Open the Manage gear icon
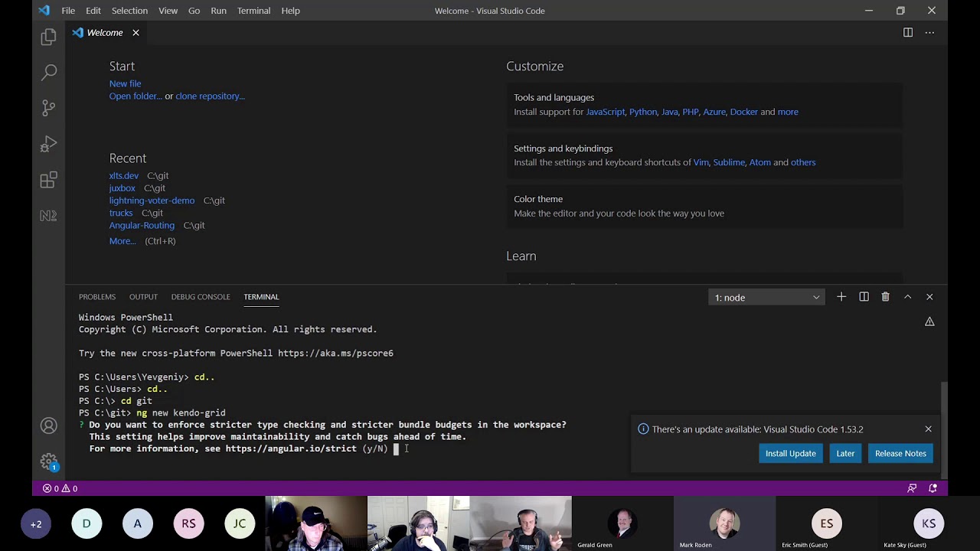Image resolution: width=980 pixels, height=551 pixels. tap(48, 461)
